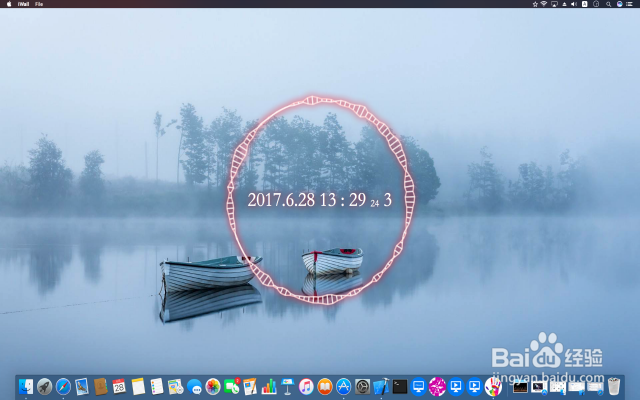Open AirPlay display menu bar icon
The width and height of the screenshot is (640, 400).
554,4
